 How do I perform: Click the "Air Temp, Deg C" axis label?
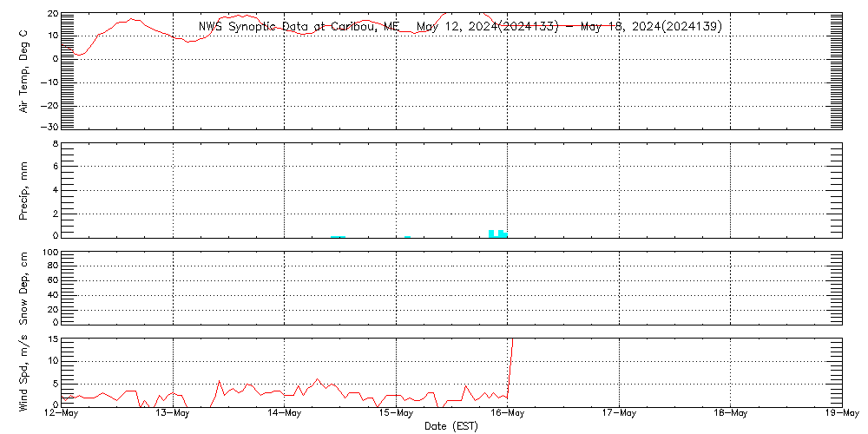point(23,70)
